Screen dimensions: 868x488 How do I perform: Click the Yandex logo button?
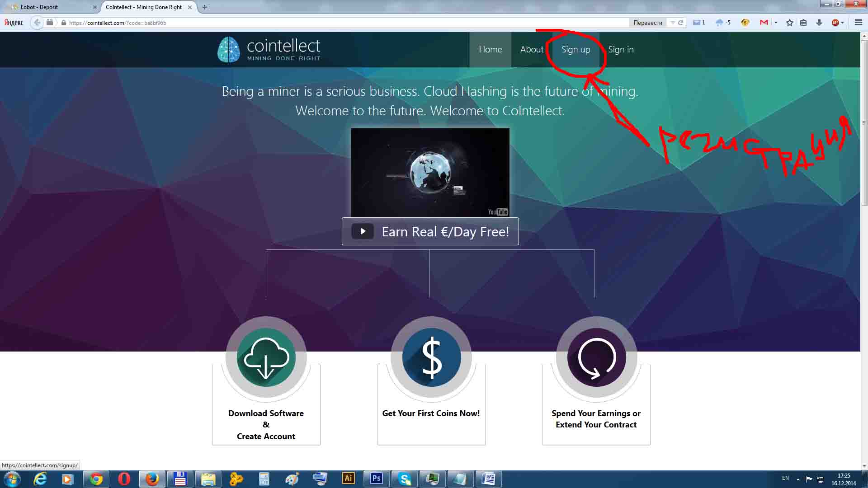click(14, 23)
